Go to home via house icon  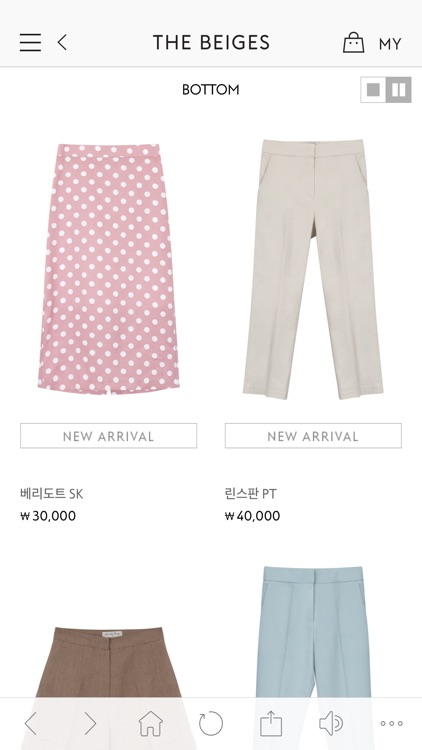[151, 723]
